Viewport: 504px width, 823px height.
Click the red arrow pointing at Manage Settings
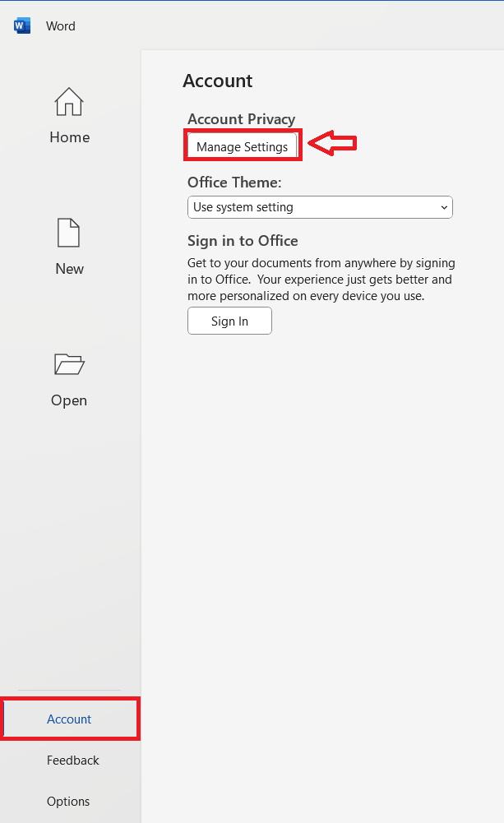click(332, 144)
